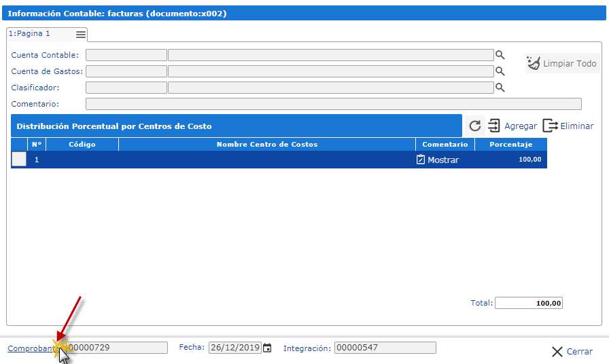
Task: Click Eliminar to remove the selected row
Action: 568,126
